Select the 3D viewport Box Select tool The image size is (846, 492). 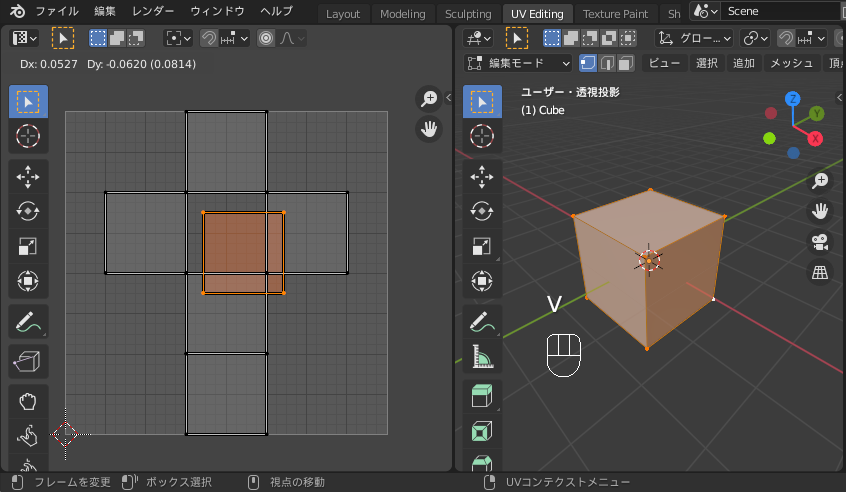pos(482,101)
